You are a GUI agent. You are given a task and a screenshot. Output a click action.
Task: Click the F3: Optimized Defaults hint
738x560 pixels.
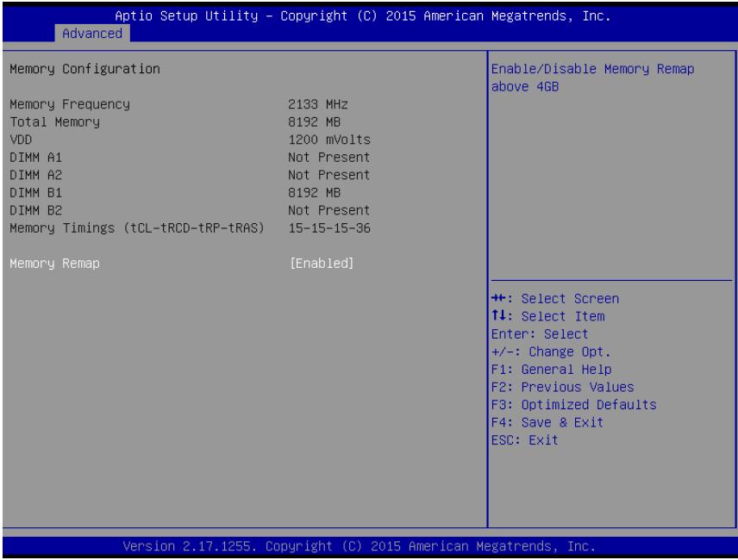pyautogui.click(x=573, y=405)
